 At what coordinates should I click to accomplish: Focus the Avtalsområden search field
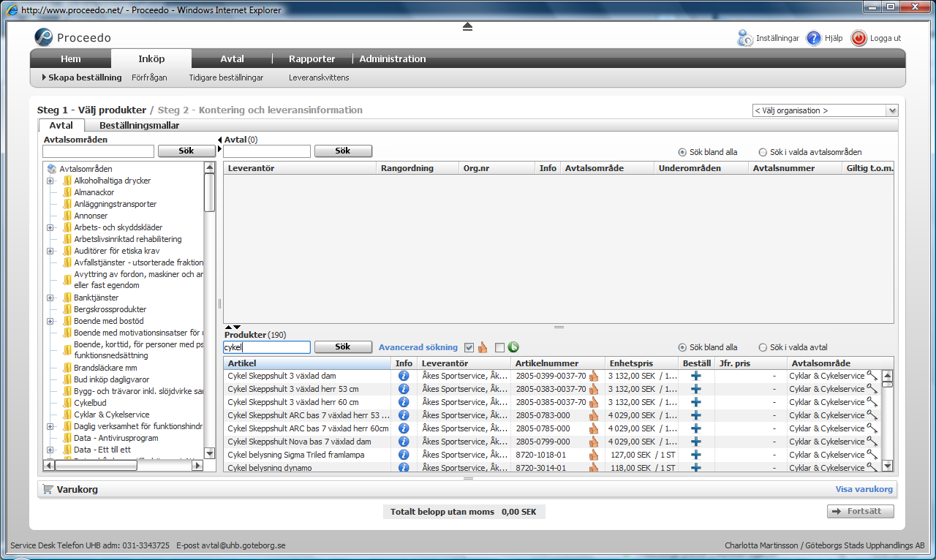98,151
